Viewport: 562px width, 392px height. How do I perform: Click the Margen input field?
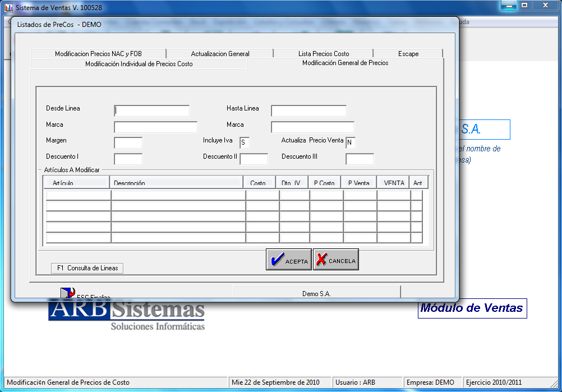point(128,142)
